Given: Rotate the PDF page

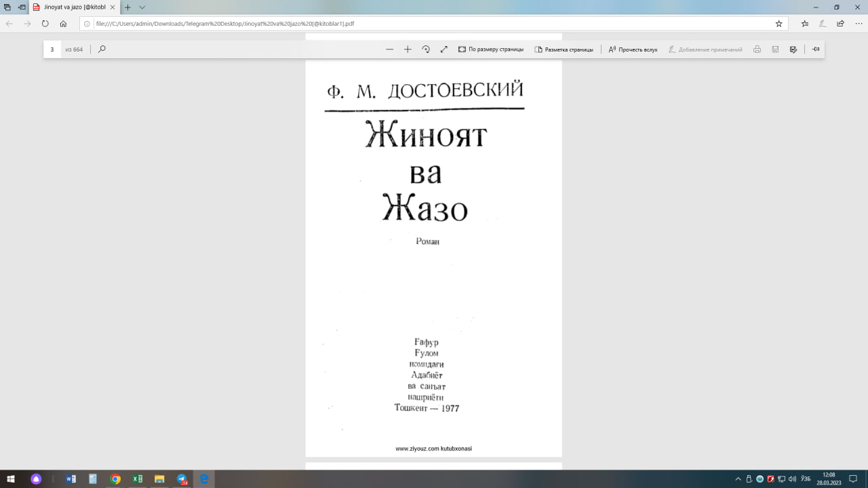Looking at the screenshot, I should (x=426, y=49).
